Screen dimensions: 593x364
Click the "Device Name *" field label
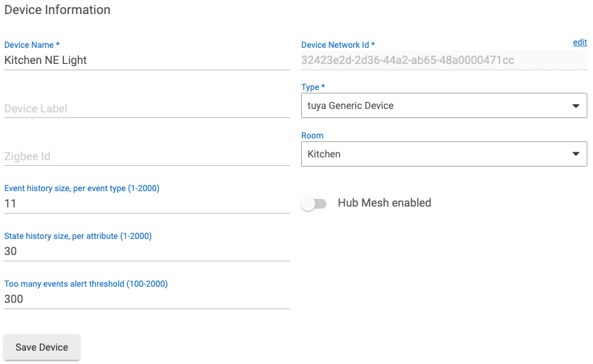32,45
